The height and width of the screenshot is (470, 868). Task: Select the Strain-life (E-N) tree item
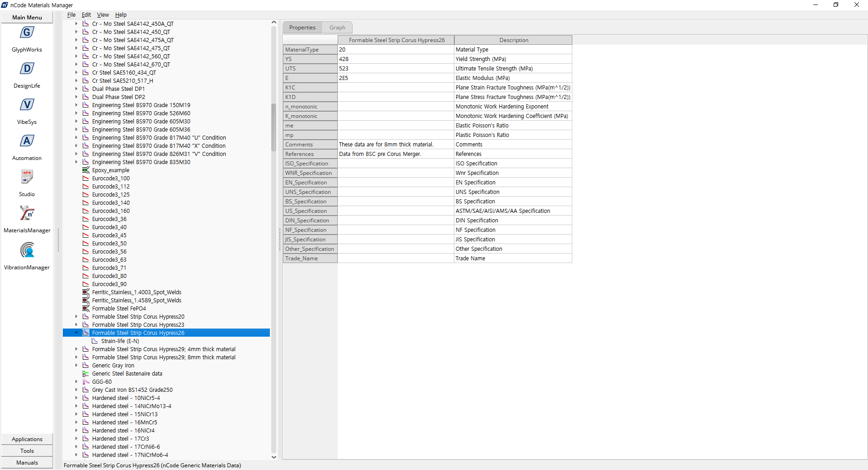[x=120, y=341]
